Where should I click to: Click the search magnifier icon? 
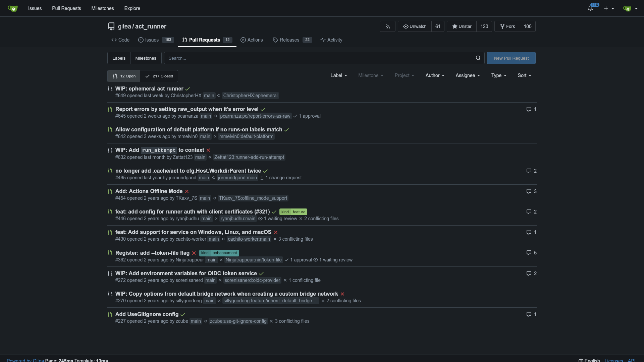(x=478, y=58)
